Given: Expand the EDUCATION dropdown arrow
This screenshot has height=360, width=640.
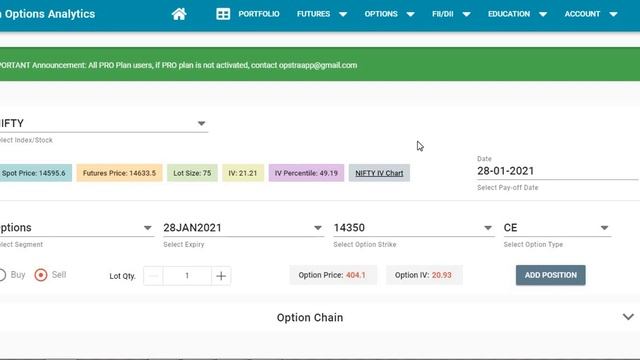Looking at the screenshot, I should coord(543,14).
